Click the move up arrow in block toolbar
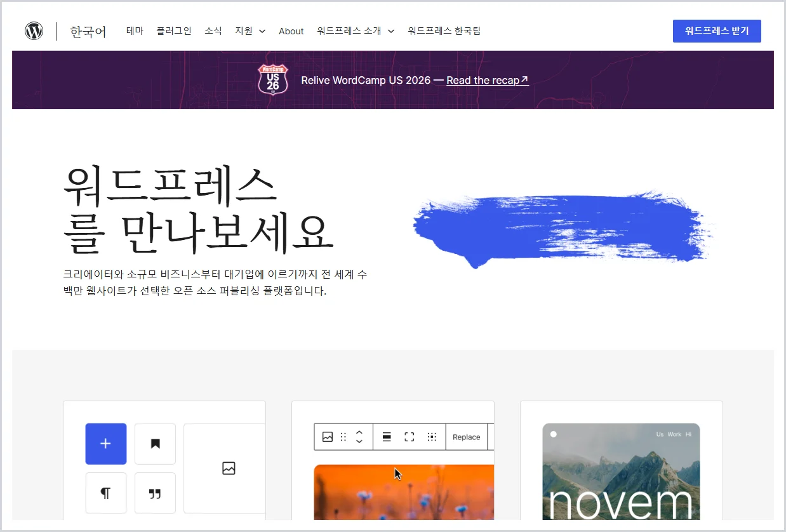Viewport: 786px width, 532px height. point(359,432)
